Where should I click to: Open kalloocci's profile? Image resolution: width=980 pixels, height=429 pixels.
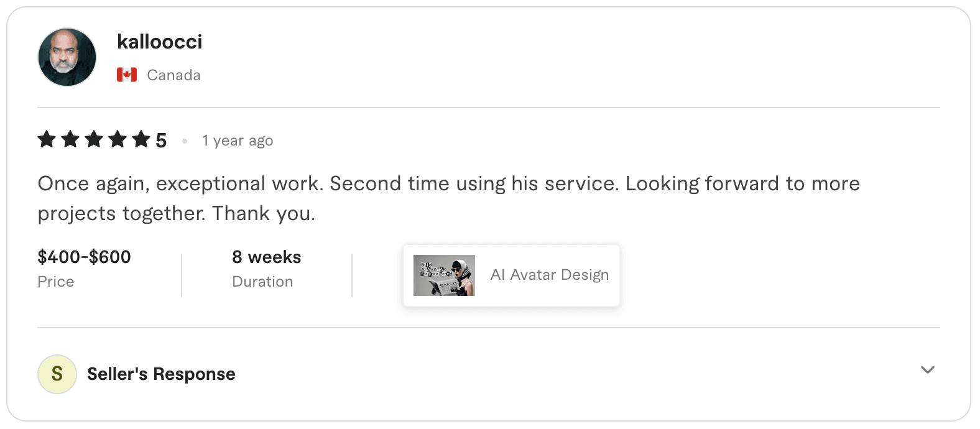click(160, 42)
